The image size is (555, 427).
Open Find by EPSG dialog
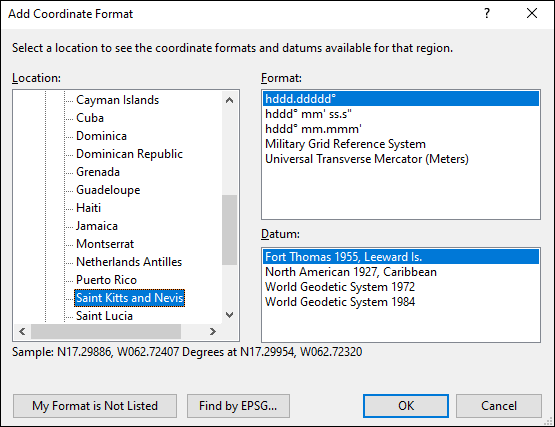pyautogui.click(x=238, y=406)
